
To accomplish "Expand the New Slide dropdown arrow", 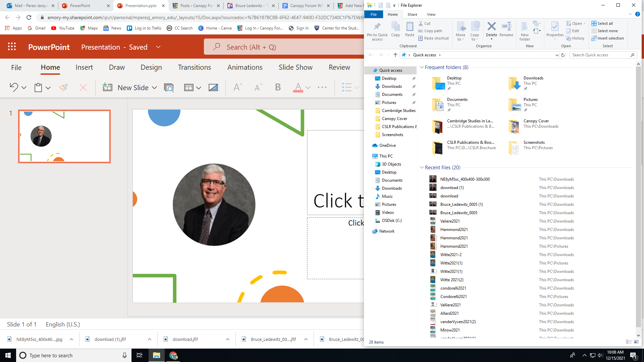I will click(x=154, y=88).
